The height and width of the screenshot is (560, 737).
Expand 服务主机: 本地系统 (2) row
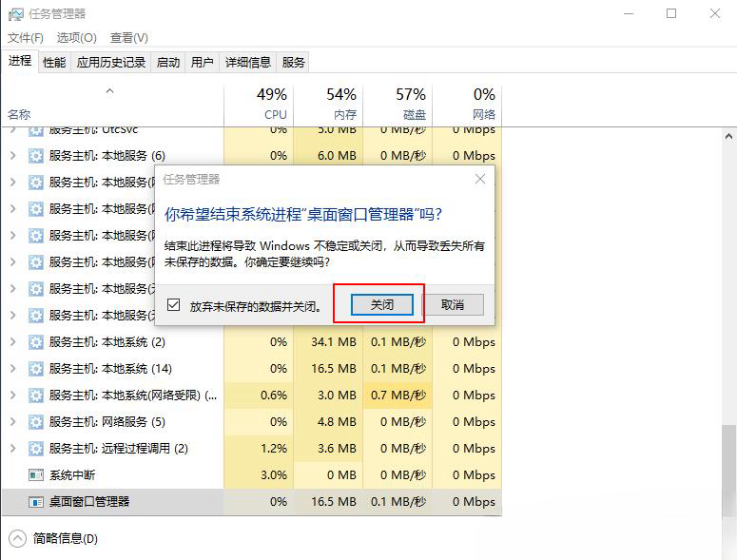[13, 342]
